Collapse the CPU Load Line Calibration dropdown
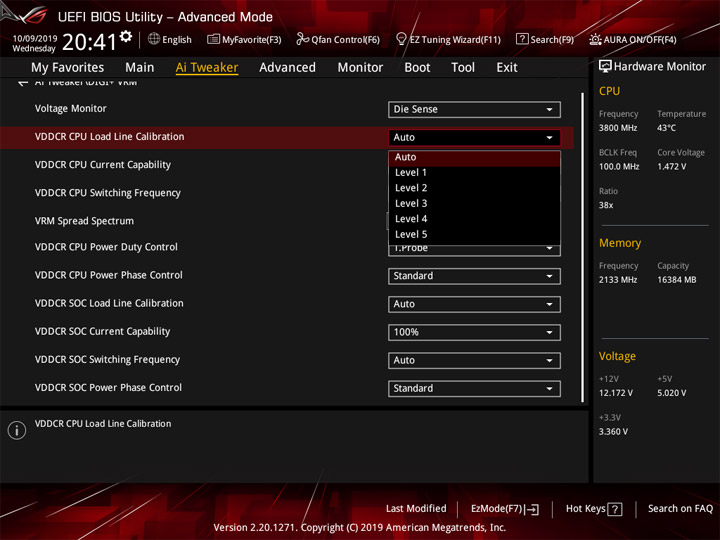The image size is (720, 540). 474,138
